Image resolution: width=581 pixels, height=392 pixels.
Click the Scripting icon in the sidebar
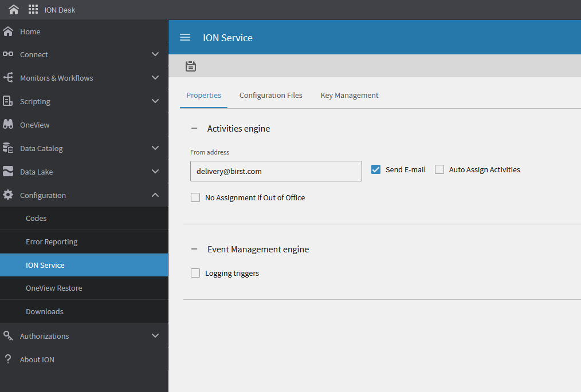[x=9, y=101]
